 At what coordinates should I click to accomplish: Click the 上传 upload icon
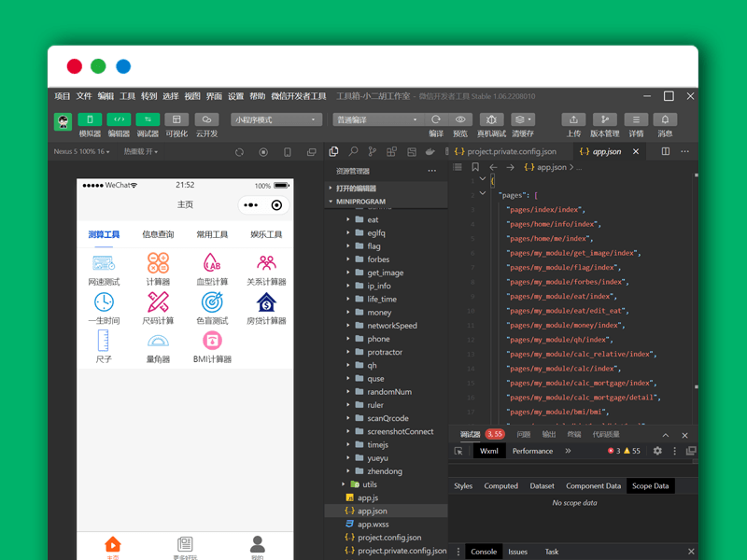point(573,119)
